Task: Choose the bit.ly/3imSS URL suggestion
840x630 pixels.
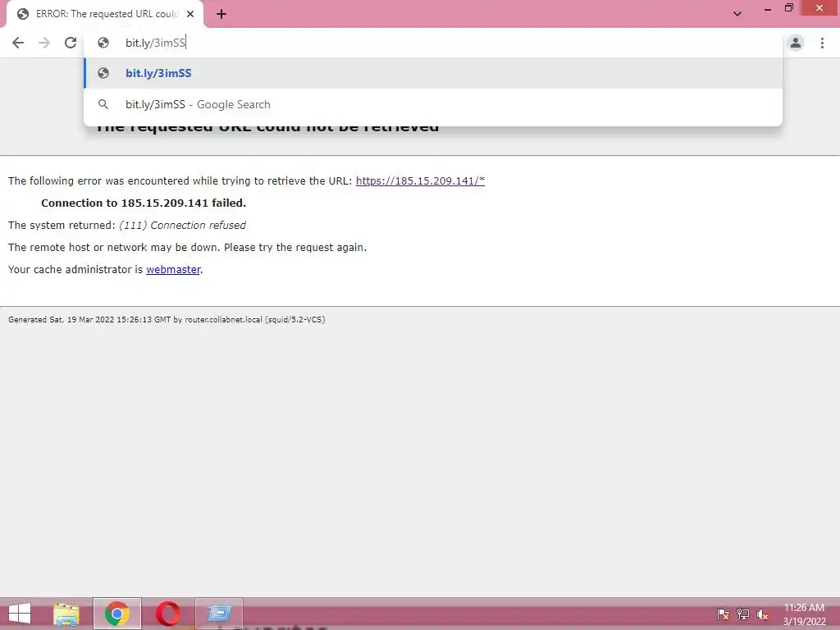Action: click(x=433, y=73)
